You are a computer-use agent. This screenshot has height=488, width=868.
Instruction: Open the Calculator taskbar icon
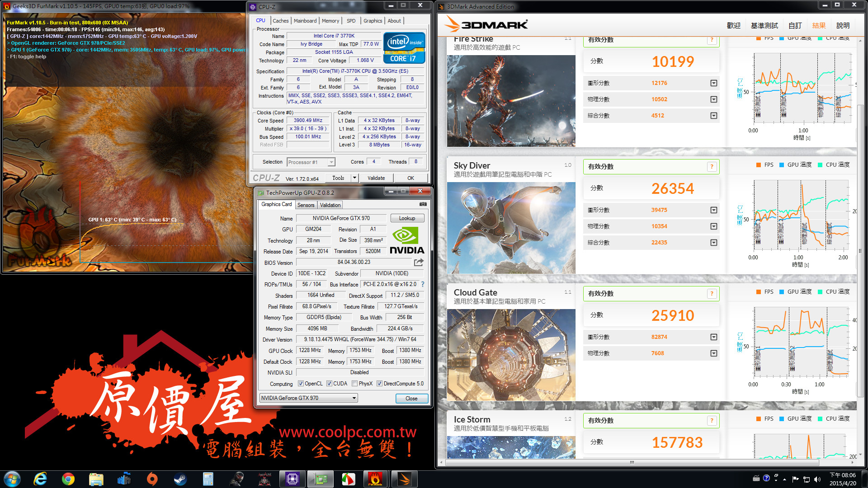pos(208,479)
